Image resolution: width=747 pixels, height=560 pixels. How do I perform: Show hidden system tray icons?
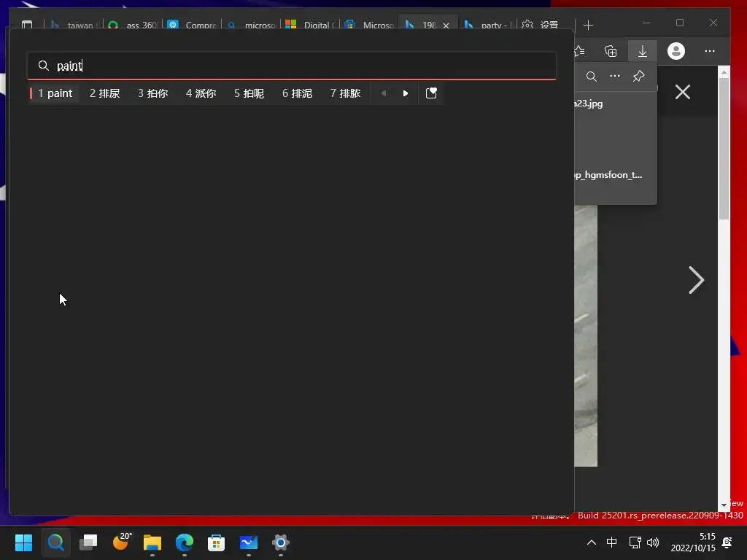(x=591, y=542)
